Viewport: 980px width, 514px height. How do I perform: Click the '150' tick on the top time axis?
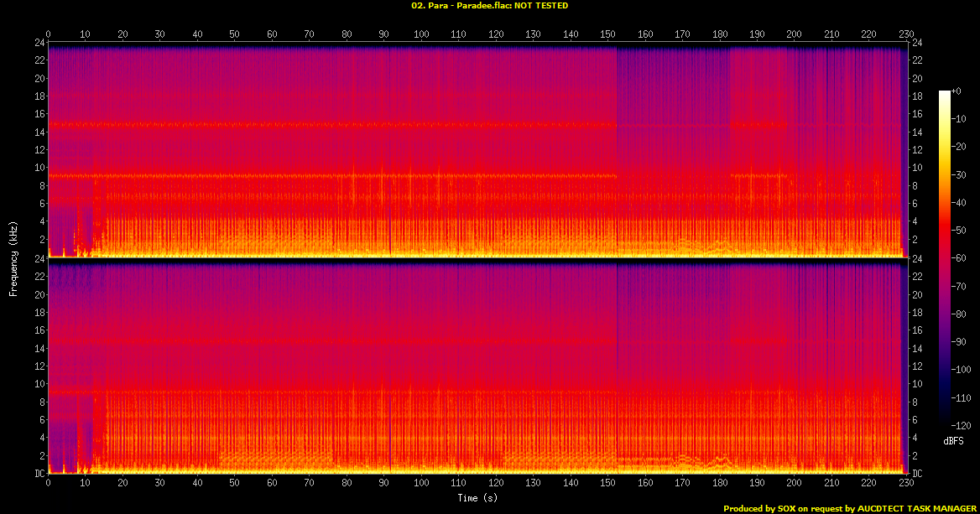pos(607,34)
